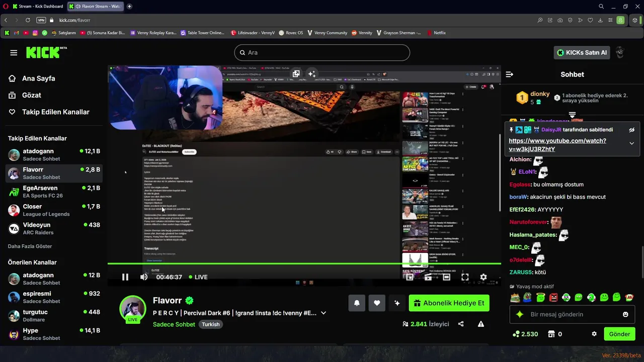Image resolution: width=644 pixels, height=362 pixels.
Task: Expand stream title dropdown arrow
Action: 324,313
